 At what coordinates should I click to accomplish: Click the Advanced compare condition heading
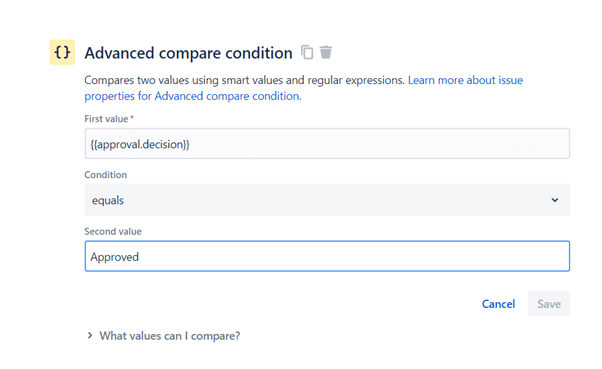pyautogui.click(x=189, y=53)
